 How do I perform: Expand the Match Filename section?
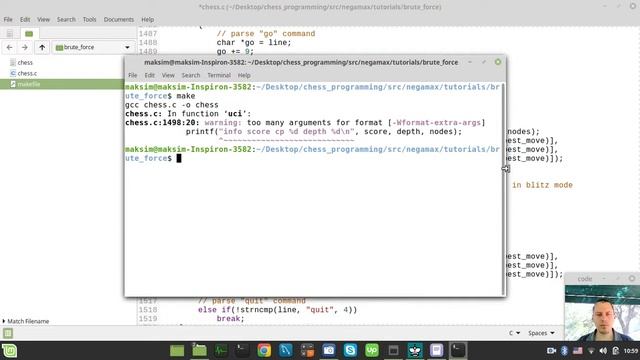[26, 321]
